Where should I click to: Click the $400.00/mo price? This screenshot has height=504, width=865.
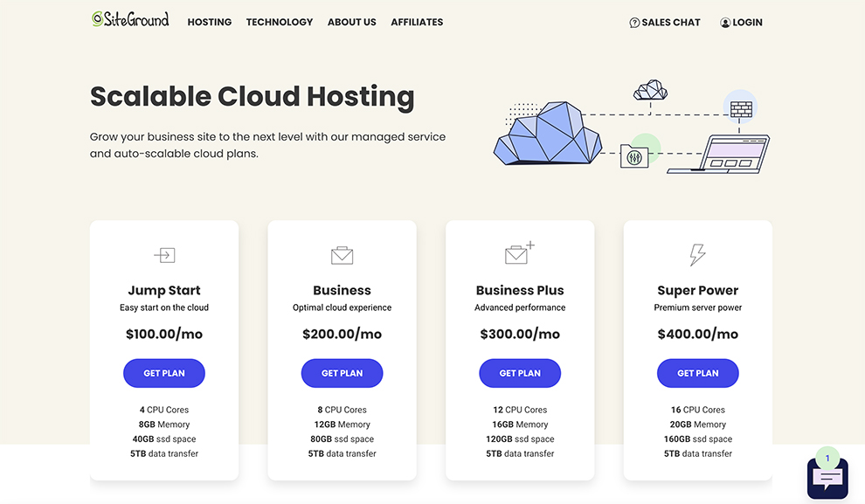(x=698, y=335)
